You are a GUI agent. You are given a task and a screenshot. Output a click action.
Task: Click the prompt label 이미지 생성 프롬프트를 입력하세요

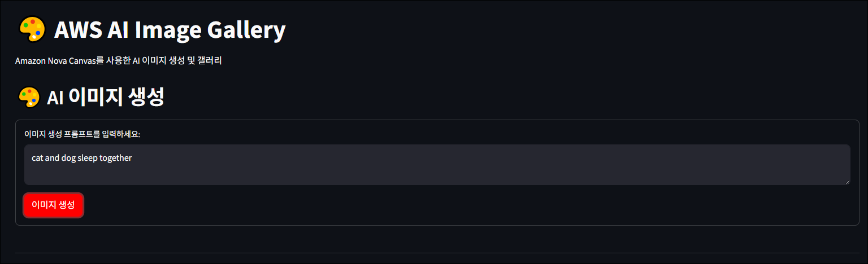point(86,134)
